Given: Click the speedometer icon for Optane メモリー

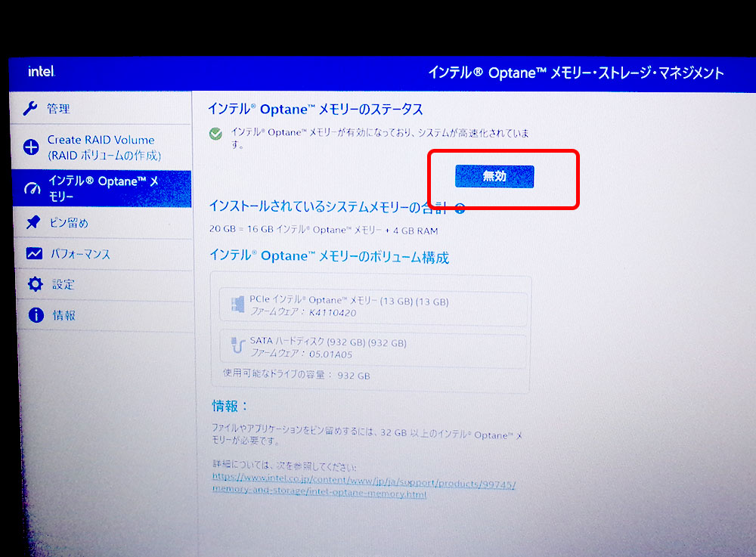Looking at the screenshot, I should tap(33, 188).
